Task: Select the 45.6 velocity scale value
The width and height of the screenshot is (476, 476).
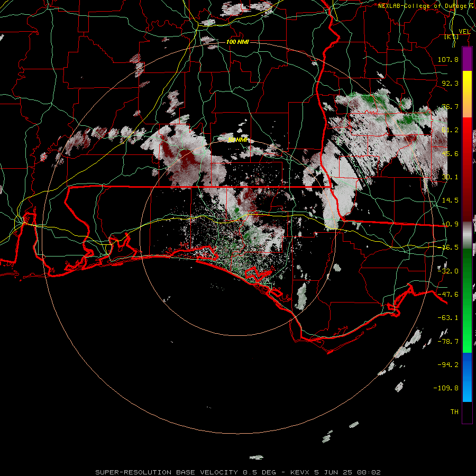Action: pos(450,153)
